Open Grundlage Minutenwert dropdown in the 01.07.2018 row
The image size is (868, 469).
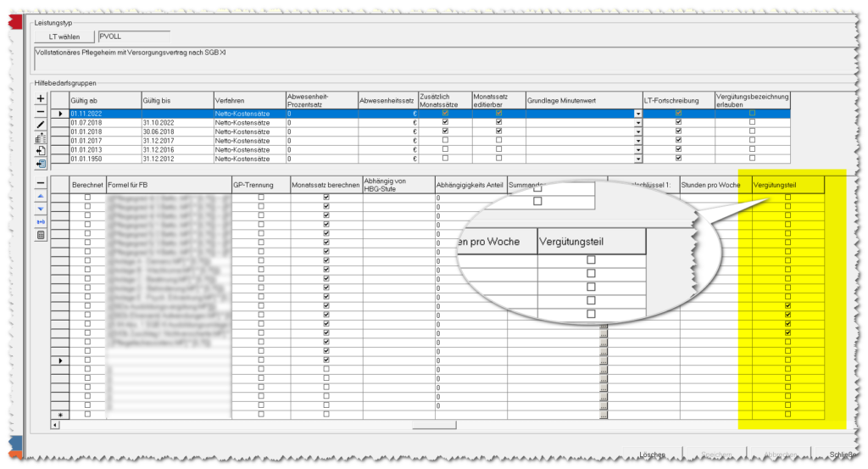coord(637,123)
